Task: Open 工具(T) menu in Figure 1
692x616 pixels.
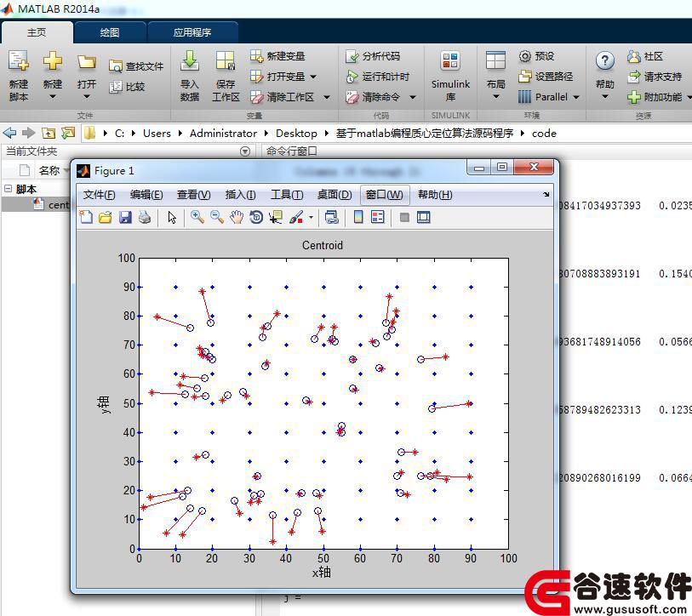Action: tap(287, 195)
